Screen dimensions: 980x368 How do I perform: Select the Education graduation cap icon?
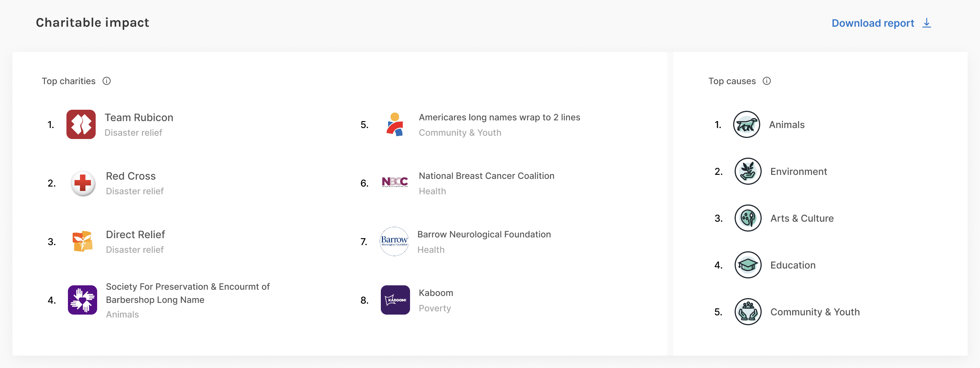coord(747,265)
